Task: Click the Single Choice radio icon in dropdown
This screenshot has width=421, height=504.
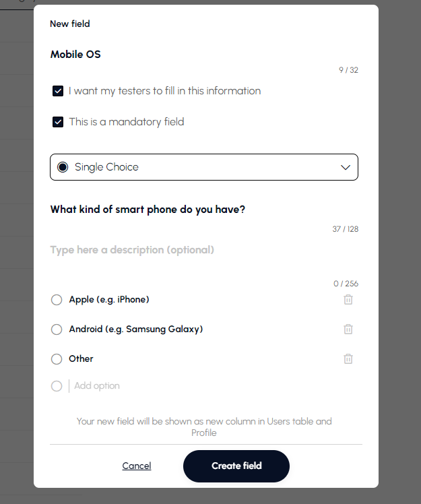Action: [63, 167]
